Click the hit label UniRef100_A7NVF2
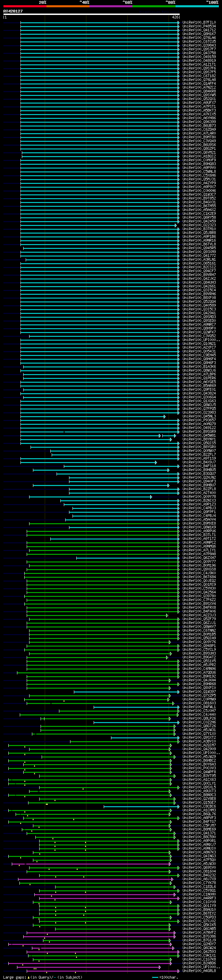The height and width of the screenshot is (980, 222). click(199, 932)
